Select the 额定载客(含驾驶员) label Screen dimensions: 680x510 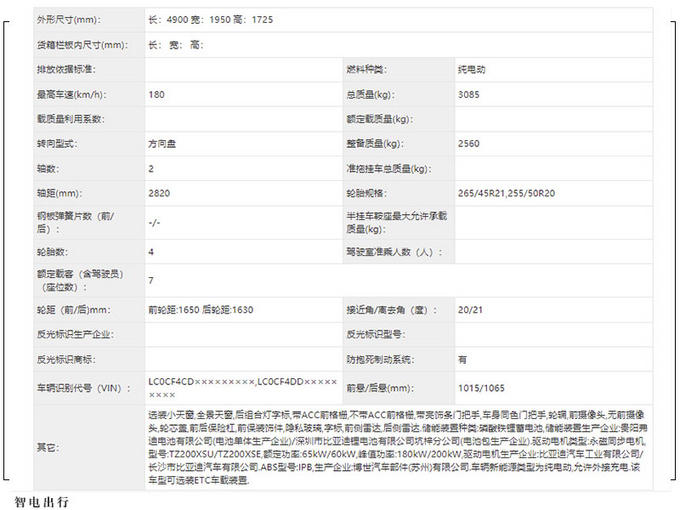coord(80,280)
